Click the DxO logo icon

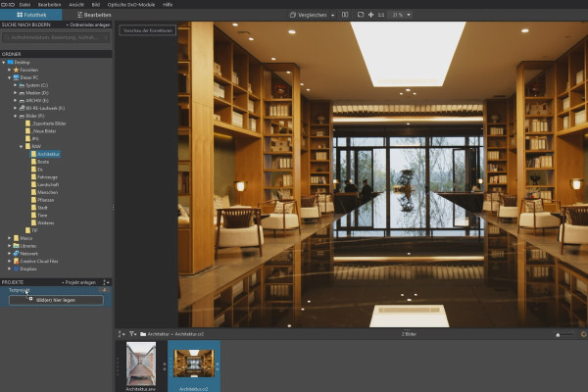(8, 5)
